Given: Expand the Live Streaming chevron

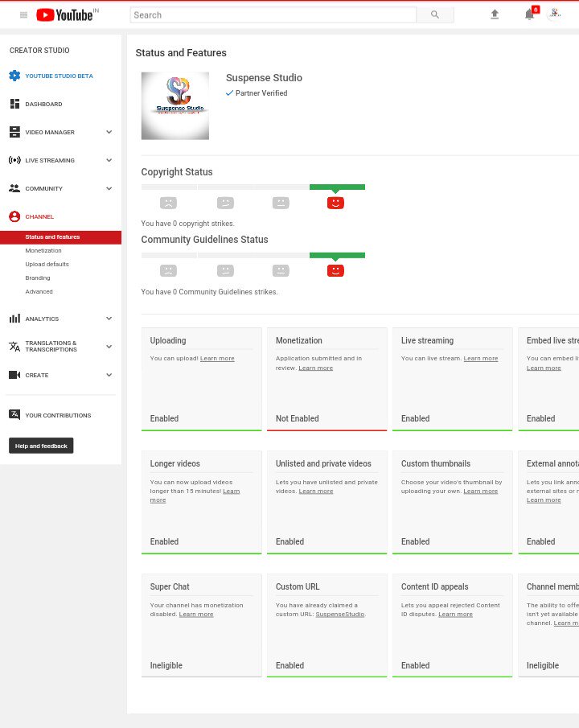Looking at the screenshot, I should pyautogui.click(x=109, y=160).
